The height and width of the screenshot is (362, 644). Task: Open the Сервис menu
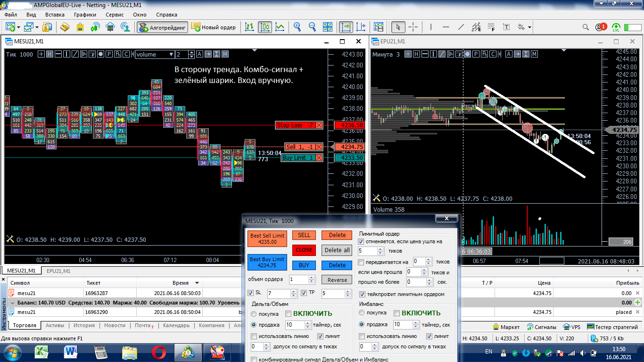click(x=115, y=15)
